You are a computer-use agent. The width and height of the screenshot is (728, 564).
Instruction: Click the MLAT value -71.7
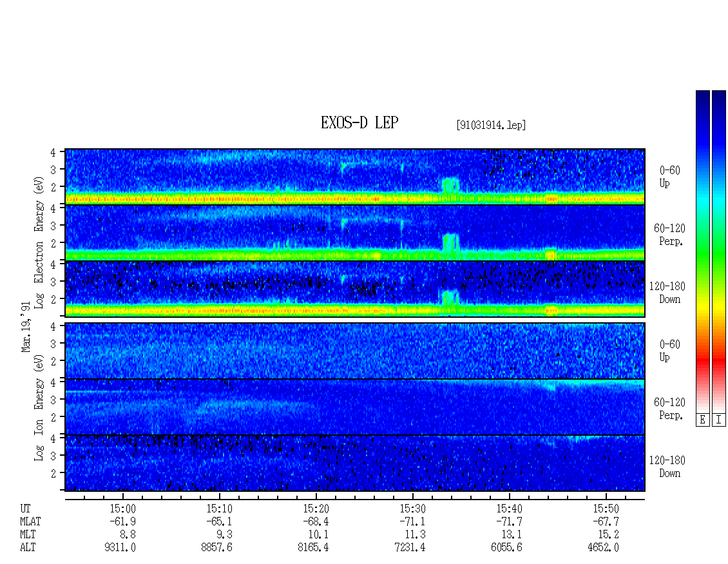coord(509,521)
